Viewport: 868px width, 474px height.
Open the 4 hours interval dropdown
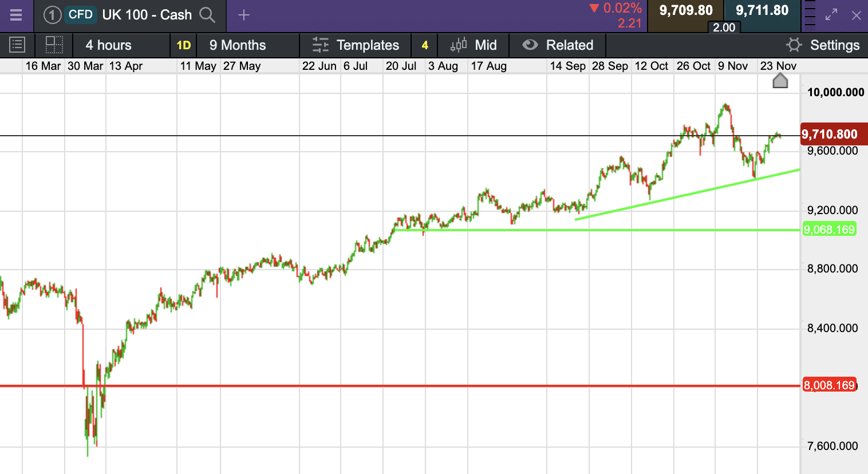121,45
